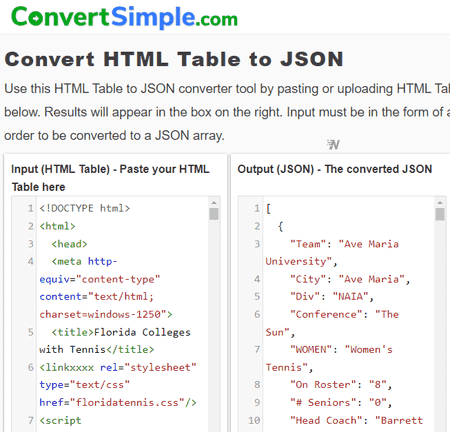The width and height of the screenshot is (450, 432).
Task: Click the head tag line in input
Action: coord(69,244)
